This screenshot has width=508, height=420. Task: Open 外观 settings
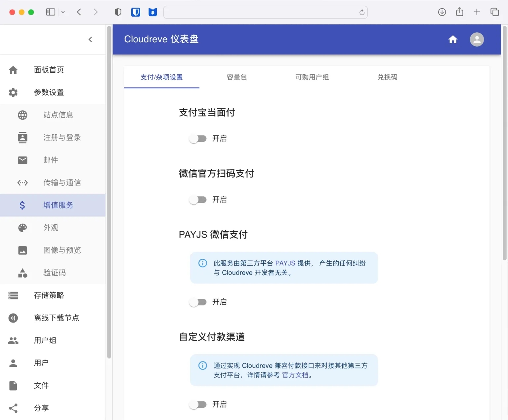pyautogui.click(x=53, y=228)
